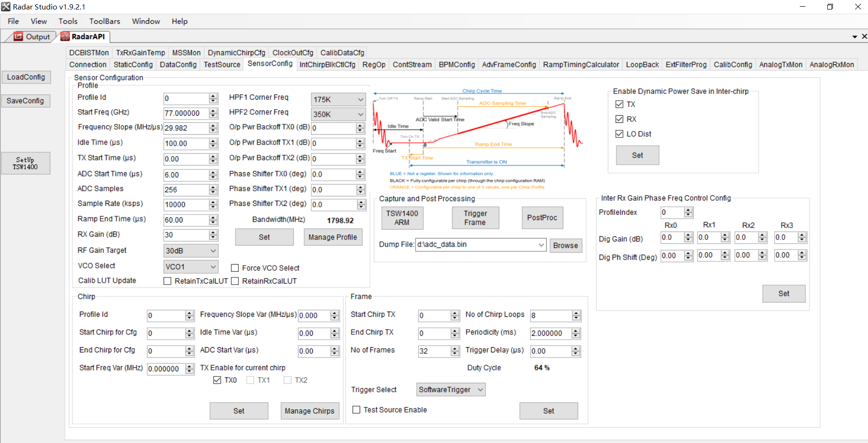The height and width of the screenshot is (443, 868).
Task: Change Trigger Select from SoftwareTrigger
Action: [x=481, y=389]
